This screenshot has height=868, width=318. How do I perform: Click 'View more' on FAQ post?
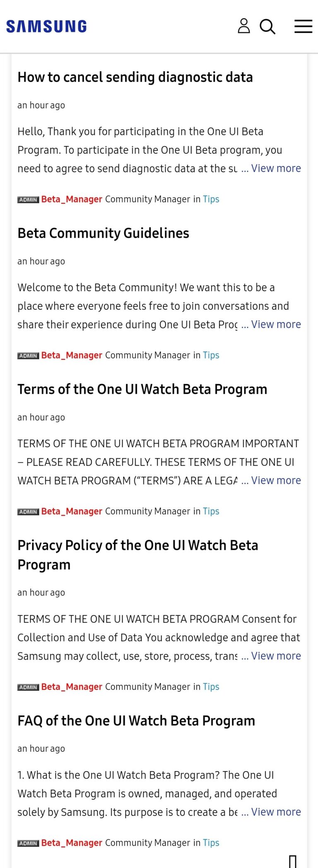[276, 812]
